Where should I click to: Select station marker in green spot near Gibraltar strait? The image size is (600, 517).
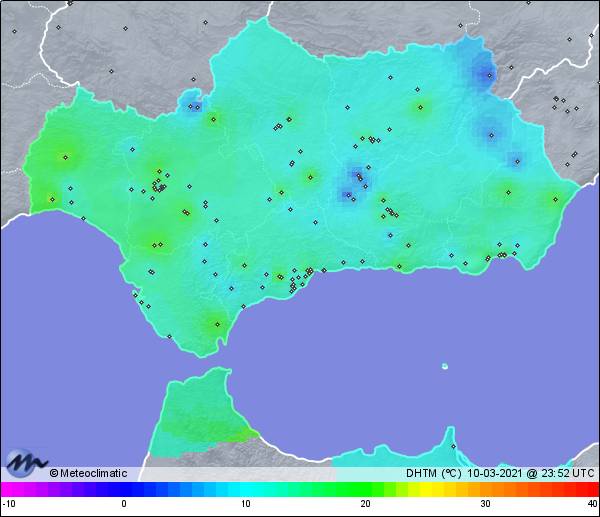[x=217, y=325]
